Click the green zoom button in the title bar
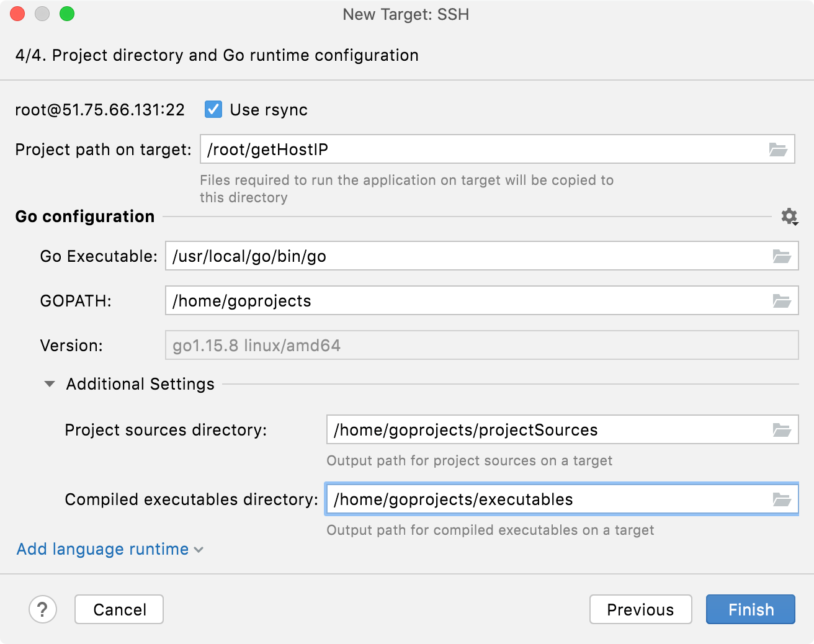Viewport: 814px width, 644px height. point(67,14)
